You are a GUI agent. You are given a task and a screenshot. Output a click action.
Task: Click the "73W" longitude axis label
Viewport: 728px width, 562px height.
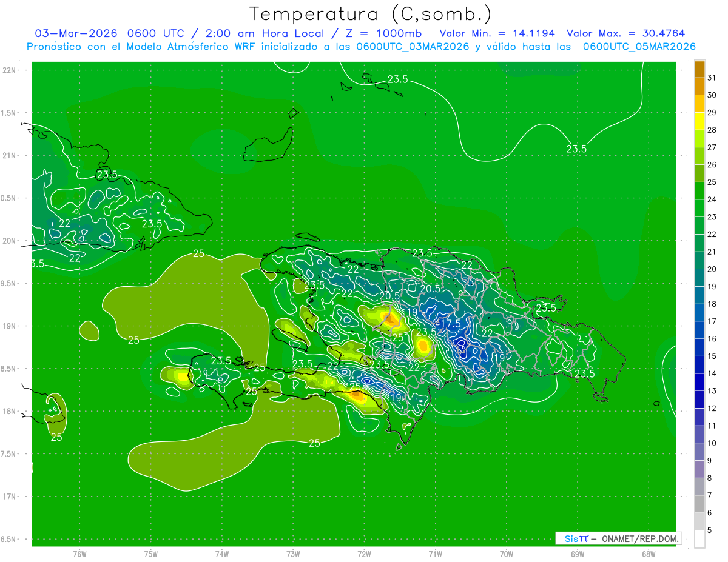tap(293, 554)
